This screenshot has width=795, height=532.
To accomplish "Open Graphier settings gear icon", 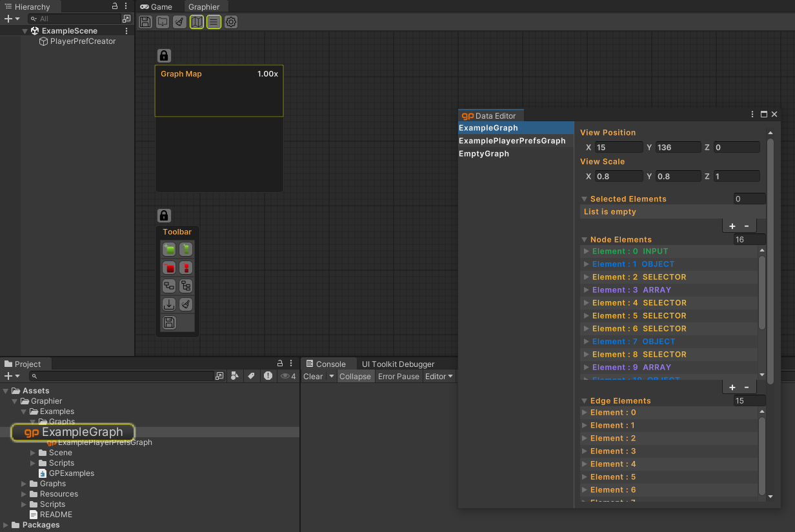I will 231,22.
